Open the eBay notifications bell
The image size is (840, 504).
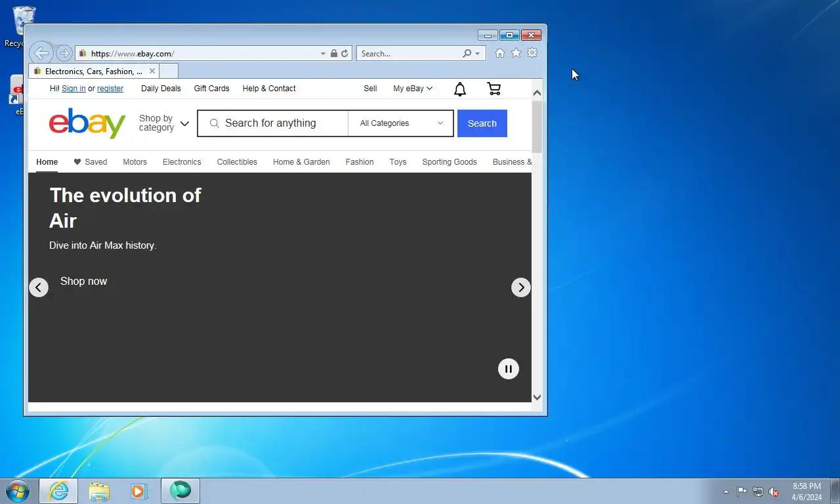460,89
